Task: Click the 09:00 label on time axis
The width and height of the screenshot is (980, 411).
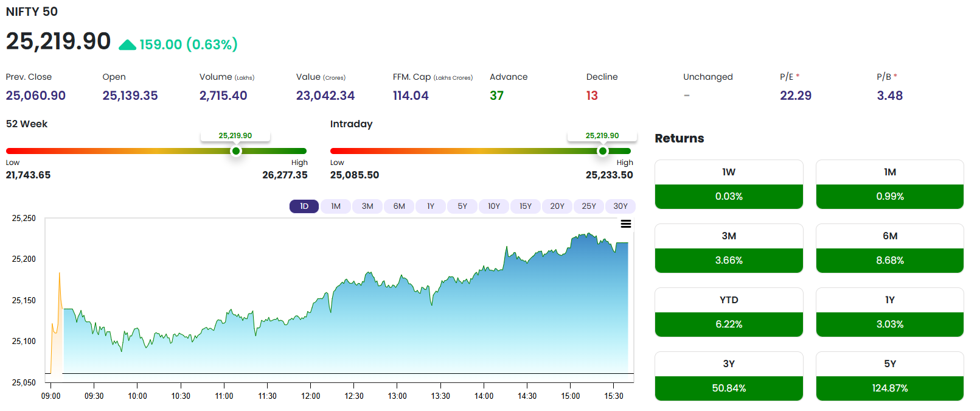Action: tap(50, 396)
